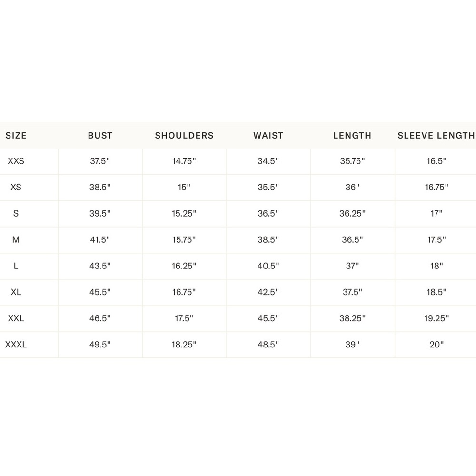The height and width of the screenshot is (476, 476).
Task: Select the M size row label
Action: [16, 240]
